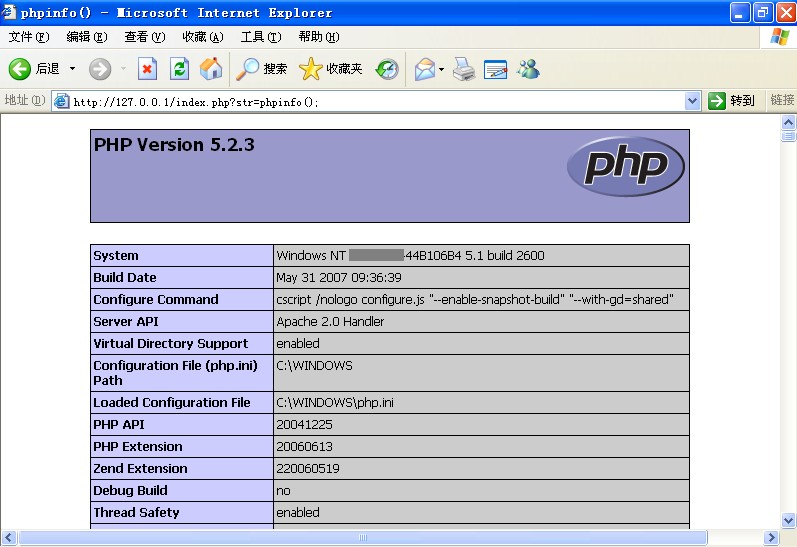Expand the Mail dropdown arrow
797x547 pixels.
click(441, 69)
